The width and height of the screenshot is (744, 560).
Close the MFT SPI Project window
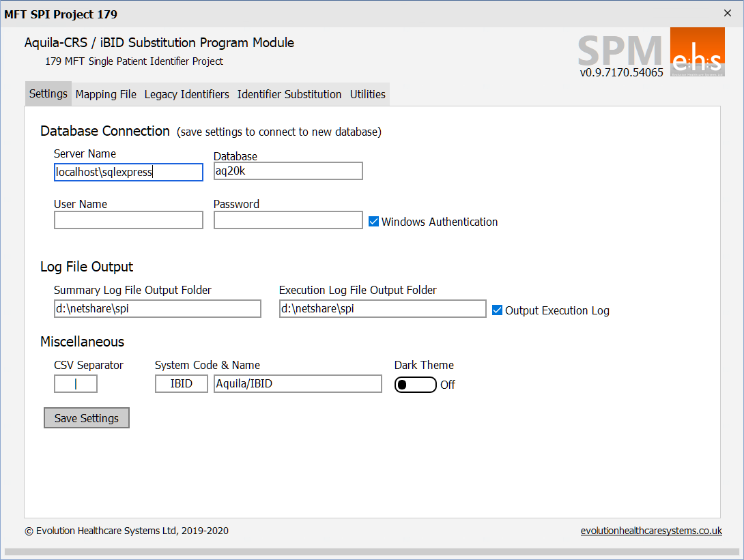[727, 13]
